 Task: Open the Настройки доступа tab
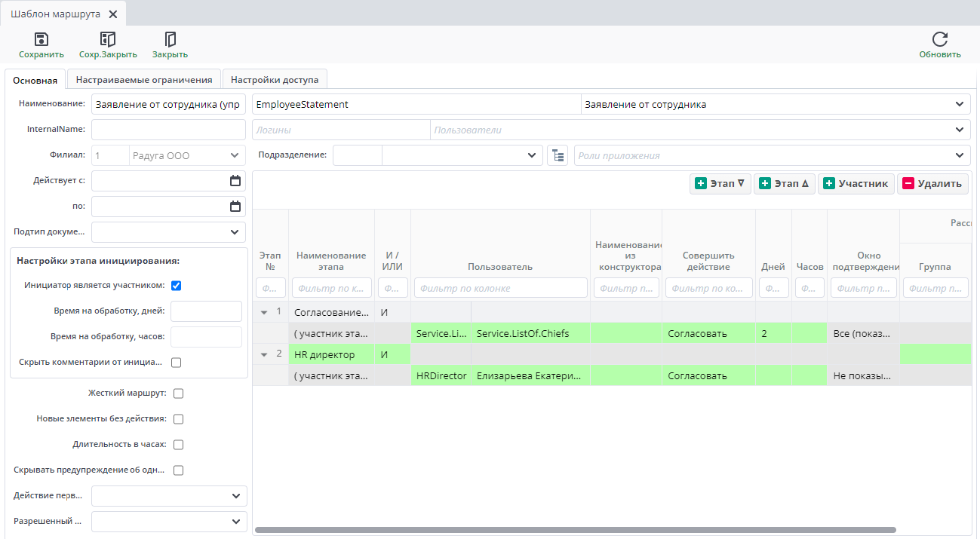(x=275, y=79)
